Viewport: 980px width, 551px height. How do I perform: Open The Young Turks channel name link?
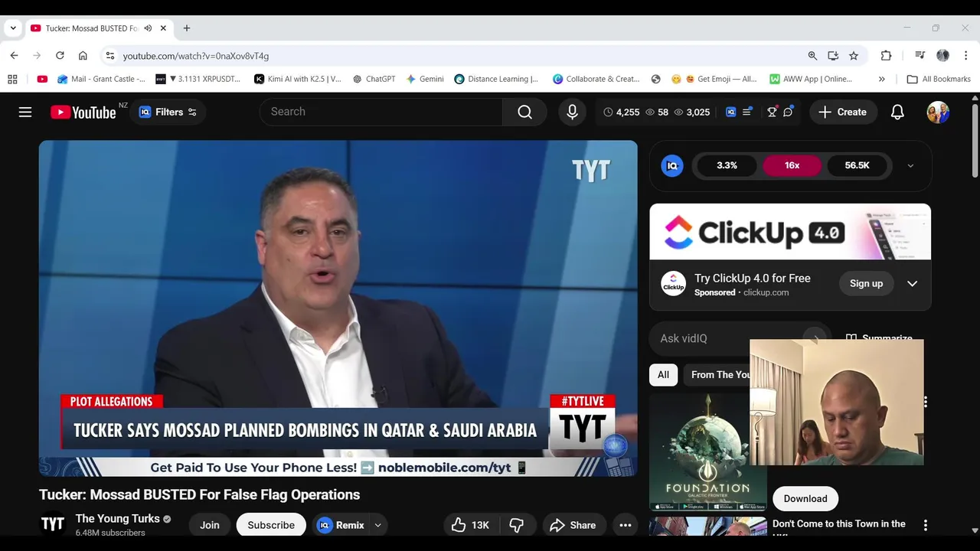point(117,518)
